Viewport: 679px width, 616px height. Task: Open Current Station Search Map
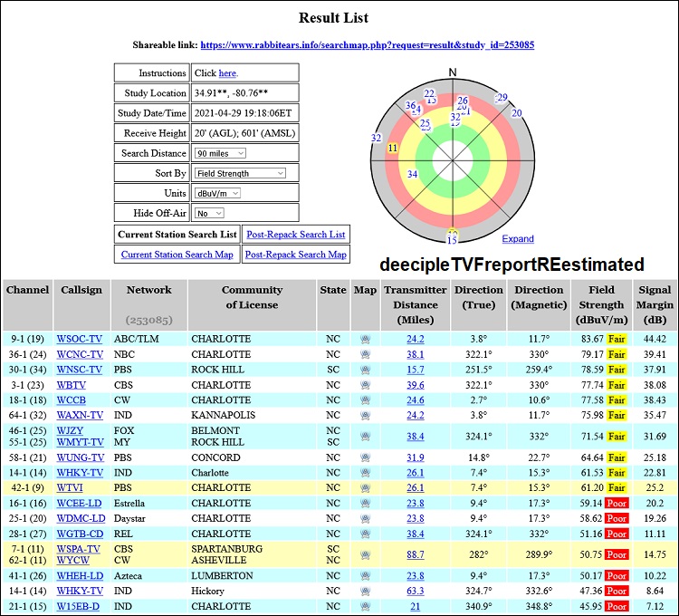[x=177, y=255]
